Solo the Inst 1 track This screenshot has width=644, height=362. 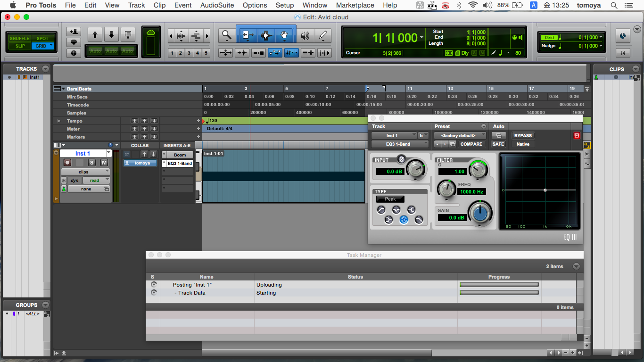point(92,163)
